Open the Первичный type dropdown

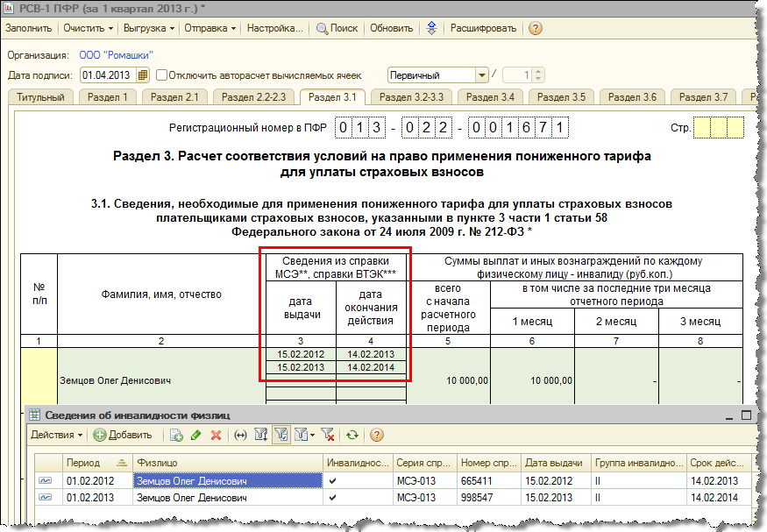coord(480,75)
